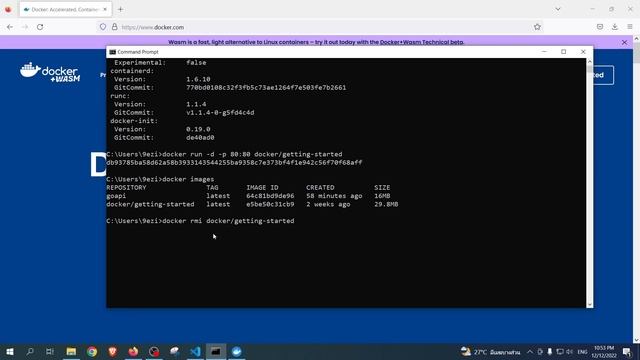Screen dimensions: 640x360
Task: Close the Docker browser tab
Action: (x=105, y=9)
